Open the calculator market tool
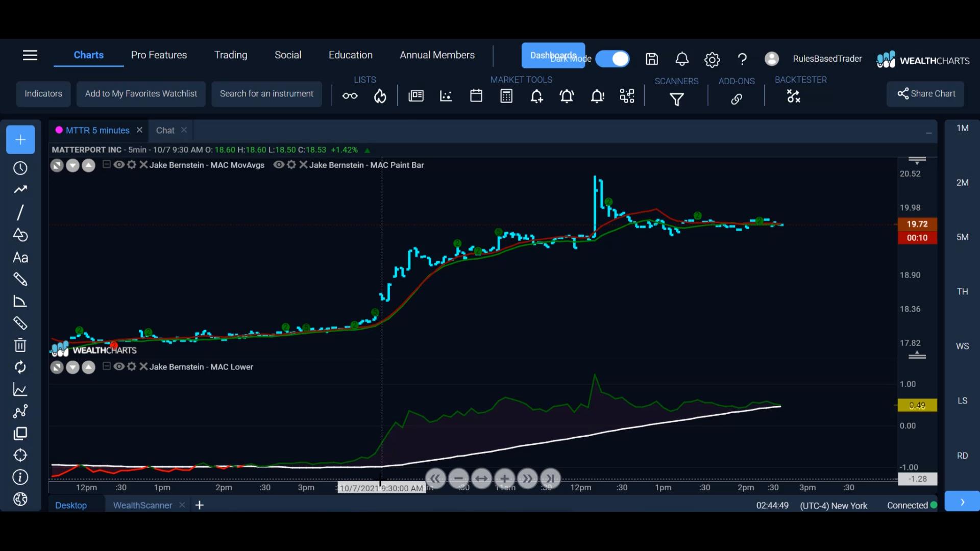980x551 pixels. pos(506,96)
